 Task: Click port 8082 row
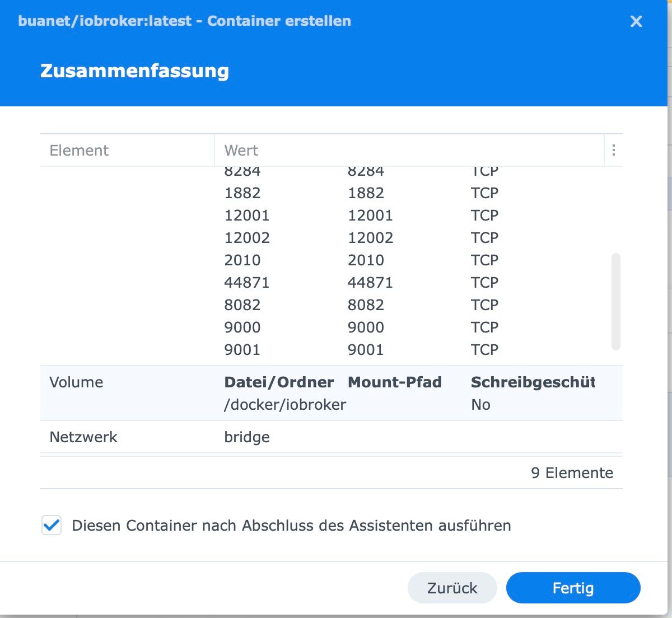point(242,305)
